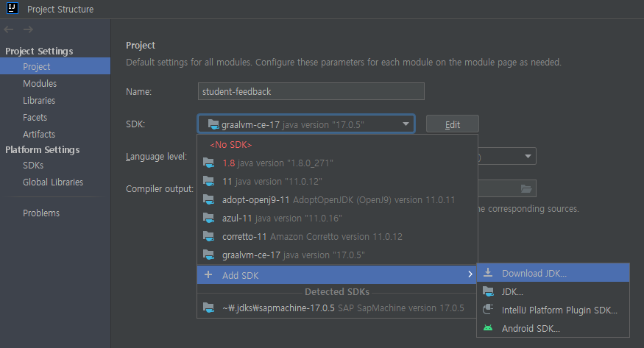
Task: Open Problems in sidebar
Action: [x=55, y=213]
